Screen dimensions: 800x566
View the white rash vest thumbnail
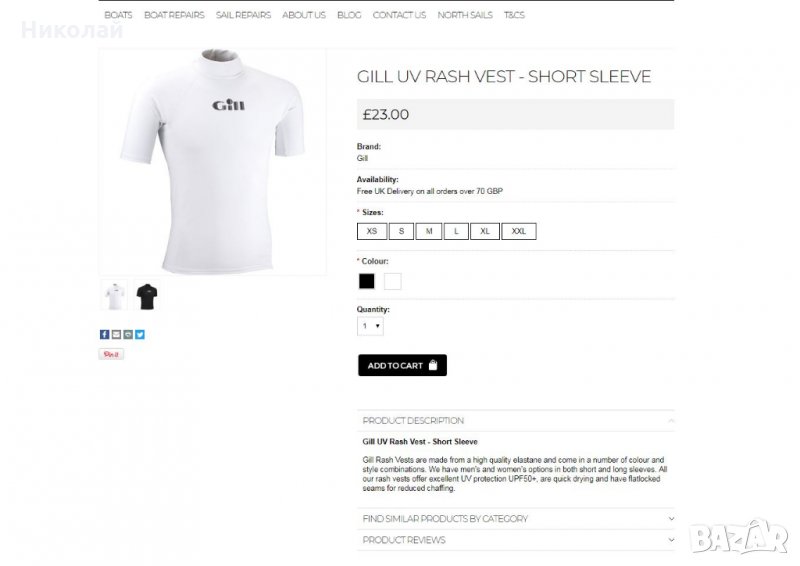[x=114, y=296]
